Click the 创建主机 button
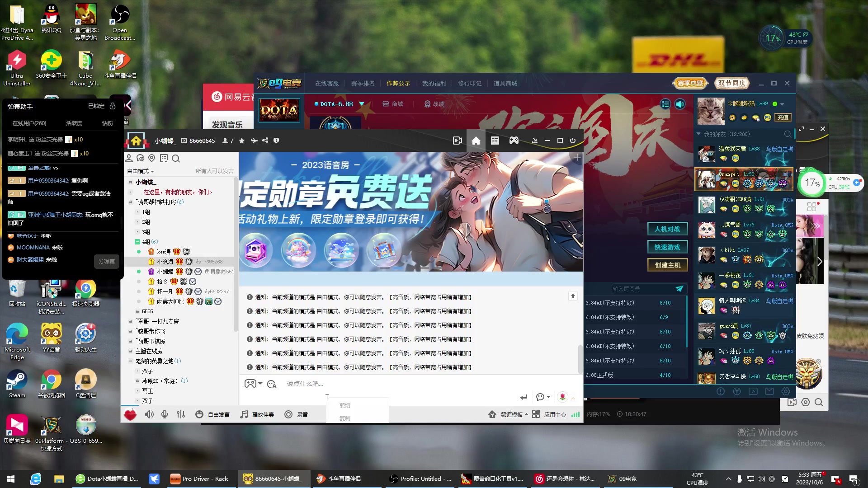Screen dimensions: 868x488 [x=667, y=265]
